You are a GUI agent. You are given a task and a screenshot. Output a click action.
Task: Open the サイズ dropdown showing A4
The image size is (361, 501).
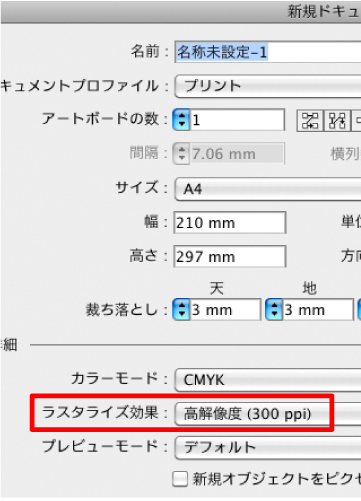(268, 189)
